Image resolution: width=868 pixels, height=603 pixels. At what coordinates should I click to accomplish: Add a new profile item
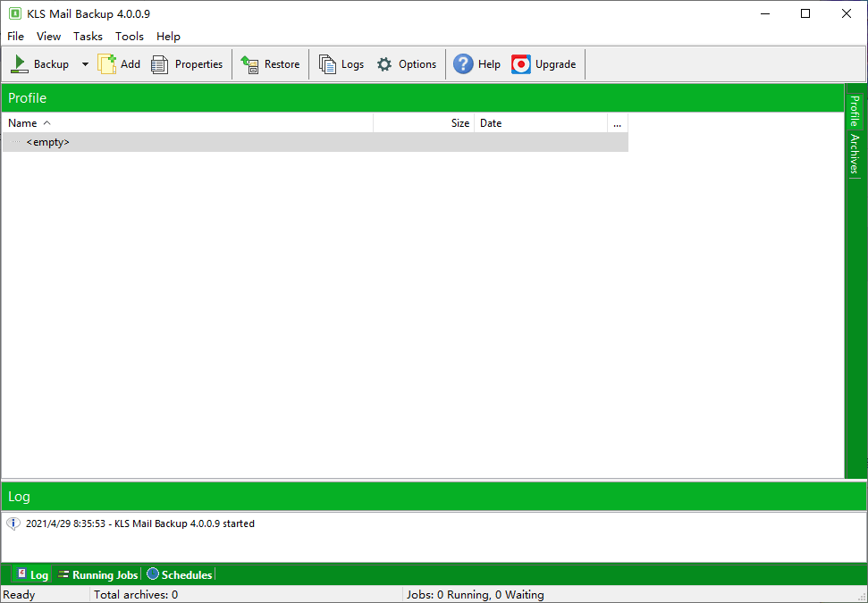[119, 64]
